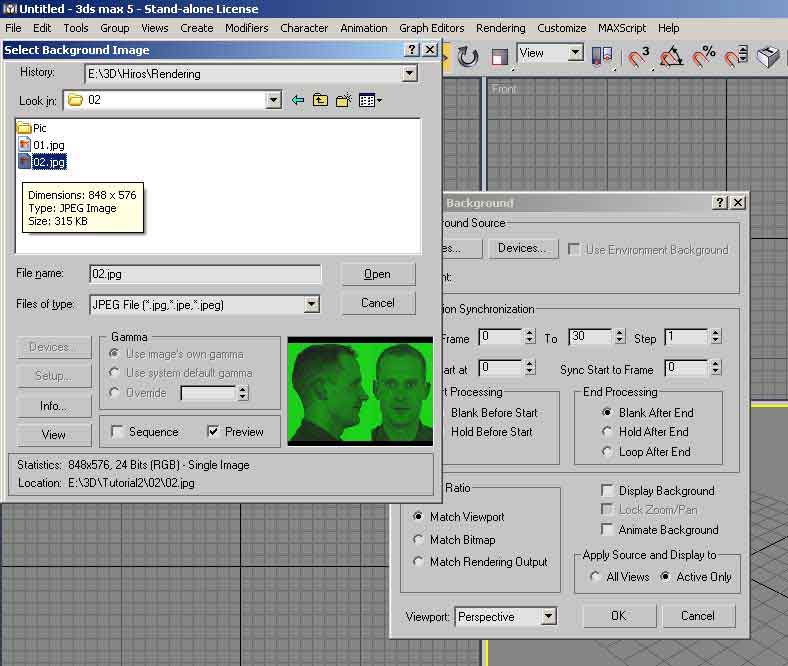Click the Info button
Viewport: 788px width, 666px height.
pos(54,406)
